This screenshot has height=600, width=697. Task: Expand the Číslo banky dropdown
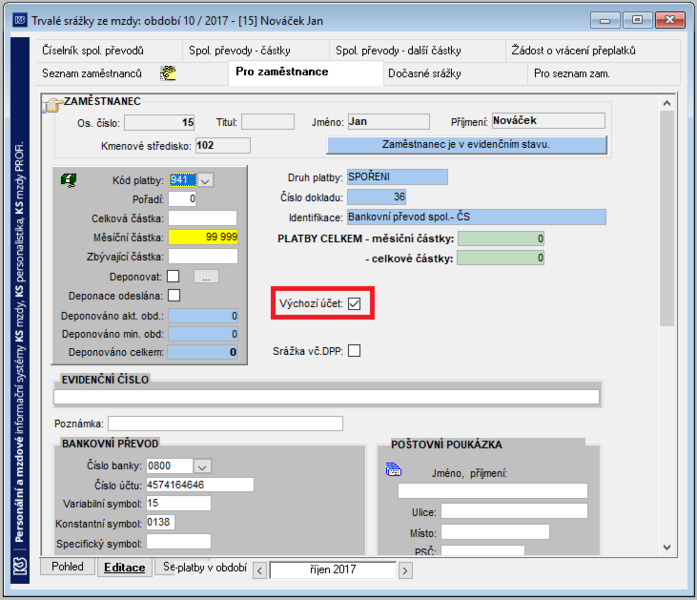202,466
